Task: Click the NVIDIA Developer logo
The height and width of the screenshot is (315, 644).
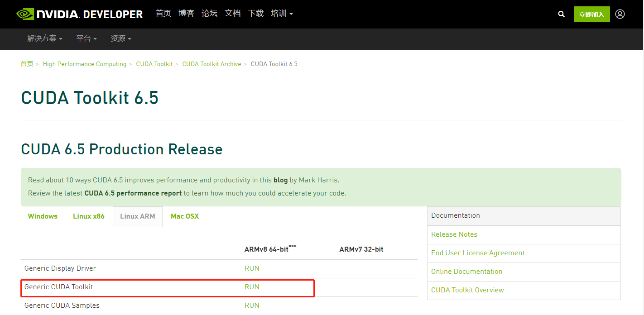Action: coord(79,14)
